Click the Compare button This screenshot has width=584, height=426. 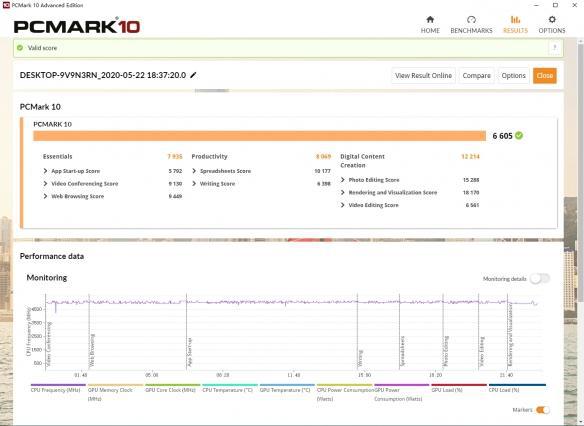point(476,76)
